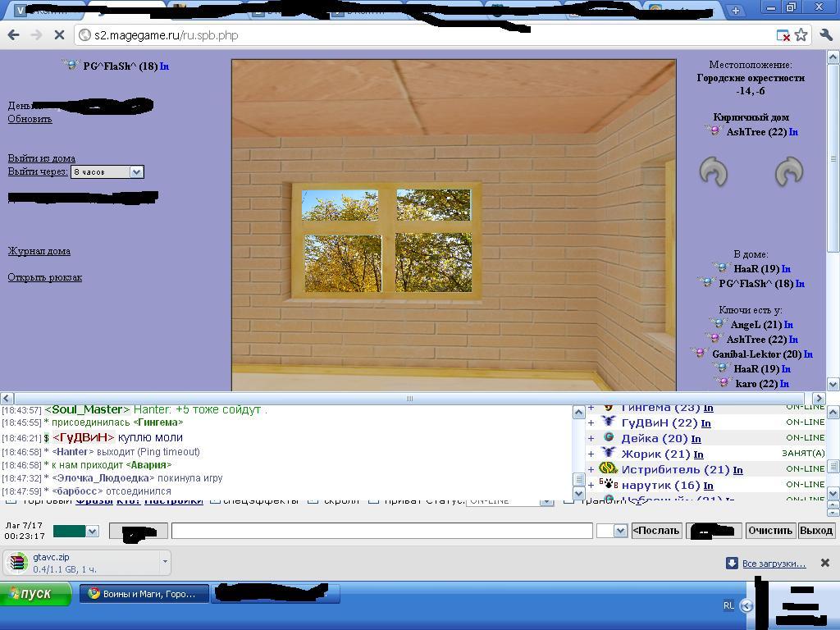Screen dimensions: 840x630
Task: Open the Chrome wrench menu
Action: [x=825, y=35]
